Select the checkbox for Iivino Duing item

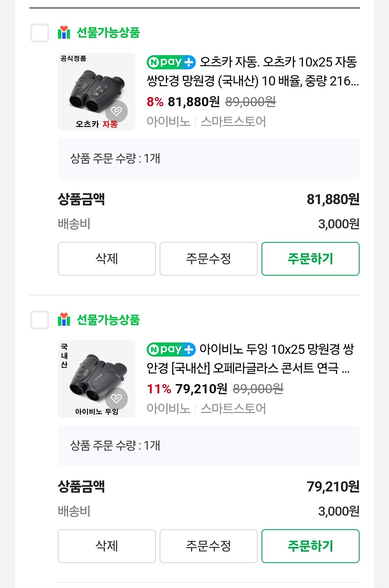[x=40, y=320]
